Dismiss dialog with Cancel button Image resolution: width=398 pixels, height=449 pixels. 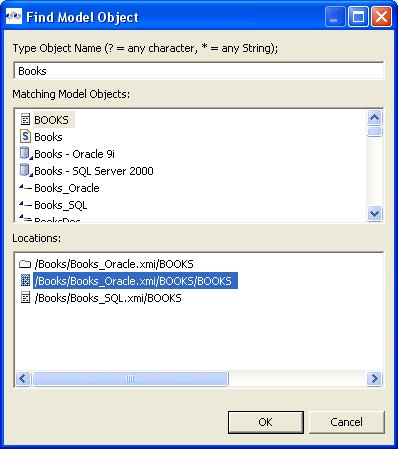[x=347, y=422]
